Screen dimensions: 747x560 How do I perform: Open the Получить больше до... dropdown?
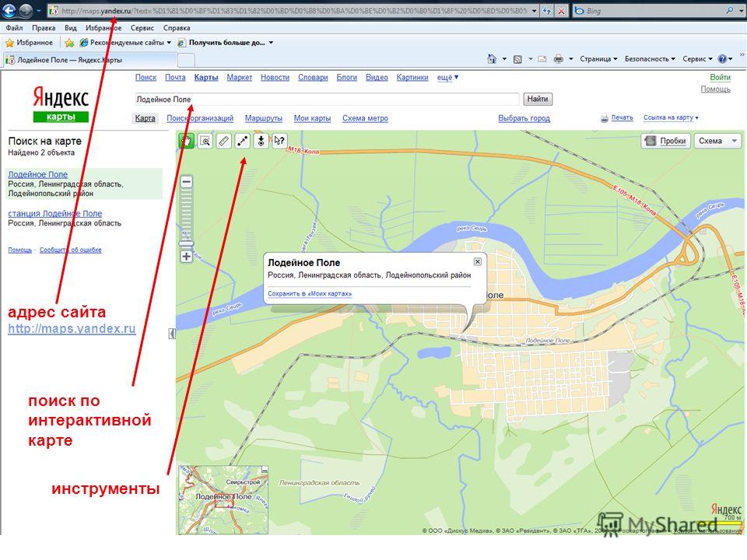point(226,43)
